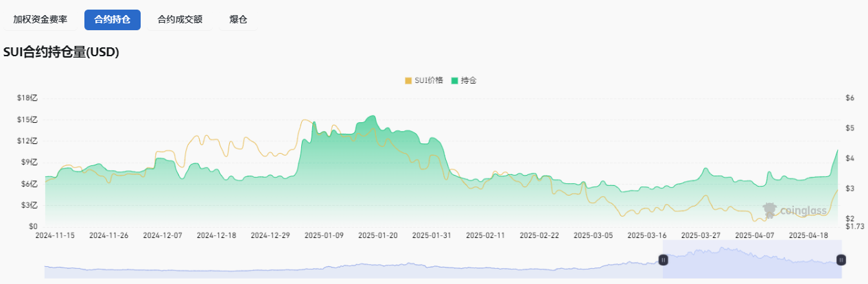This screenshot has height=284, width=868.
Task: Click the SUI合约持仓量(USD) chart title
Action: pos(62,52)
